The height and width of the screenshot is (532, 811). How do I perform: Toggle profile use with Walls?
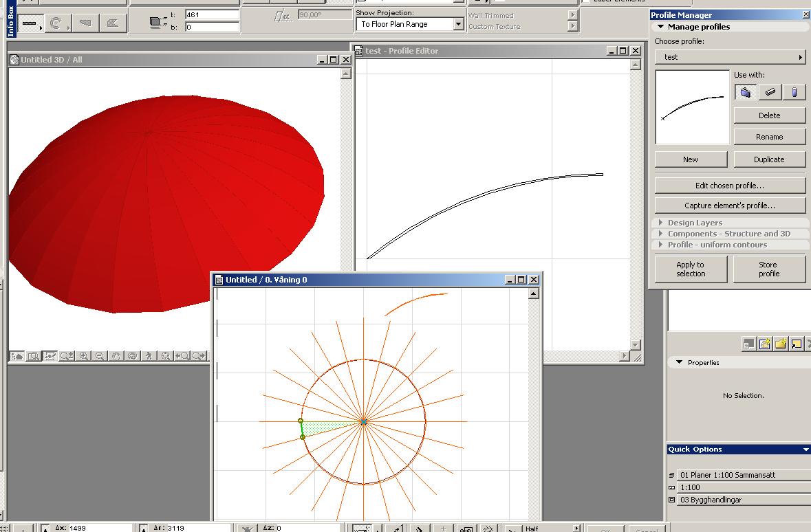click(746, 91)
